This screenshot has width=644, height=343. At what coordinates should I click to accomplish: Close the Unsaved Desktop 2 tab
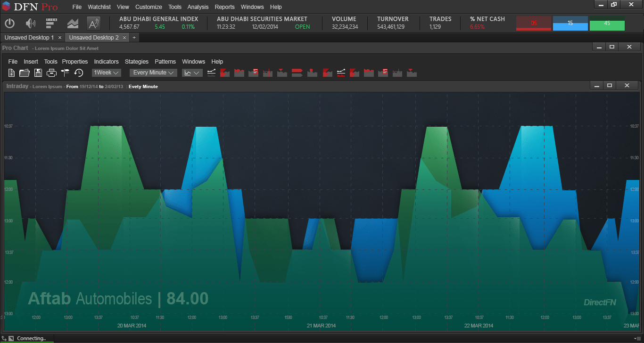[124, 38]
